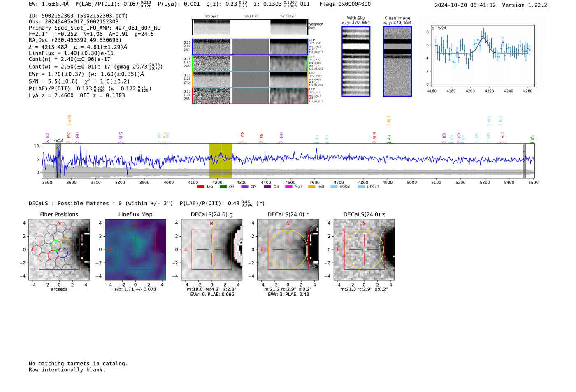Image resolution: width=576 pixels, height=392 pixels.
Task: Click the EWr = 1.70(±0.37) line
Action: (86, 74)
